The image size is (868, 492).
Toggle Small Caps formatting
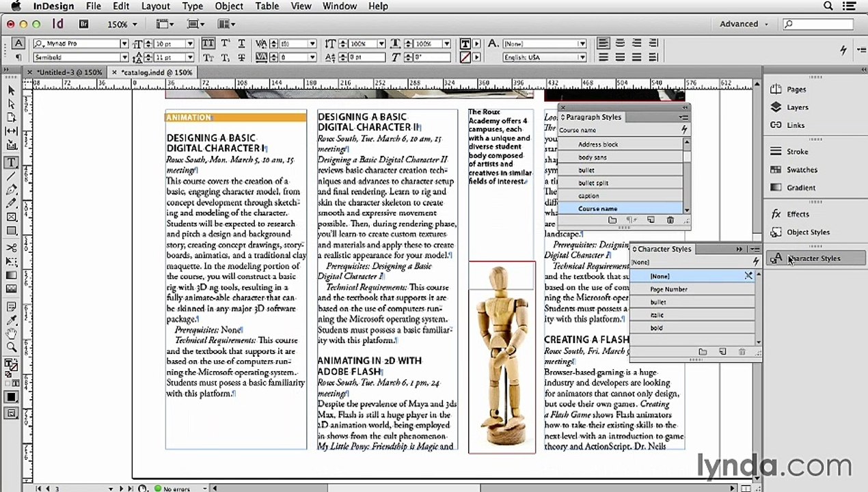[x=208, y=58]
